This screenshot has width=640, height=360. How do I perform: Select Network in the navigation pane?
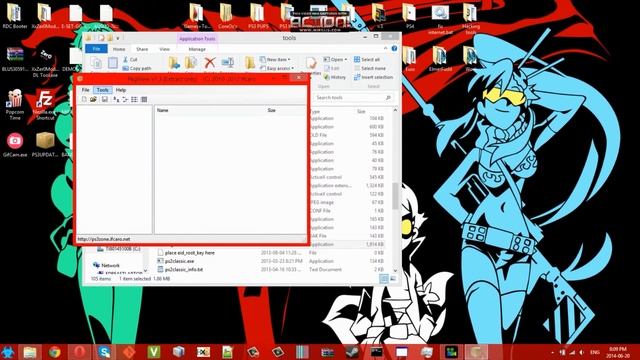pos(106,265)
